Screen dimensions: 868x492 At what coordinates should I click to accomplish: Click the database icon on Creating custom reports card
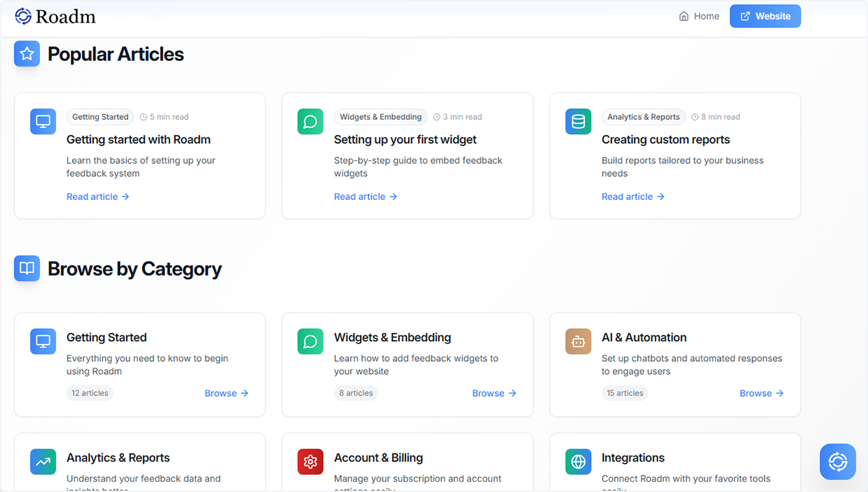577,121
